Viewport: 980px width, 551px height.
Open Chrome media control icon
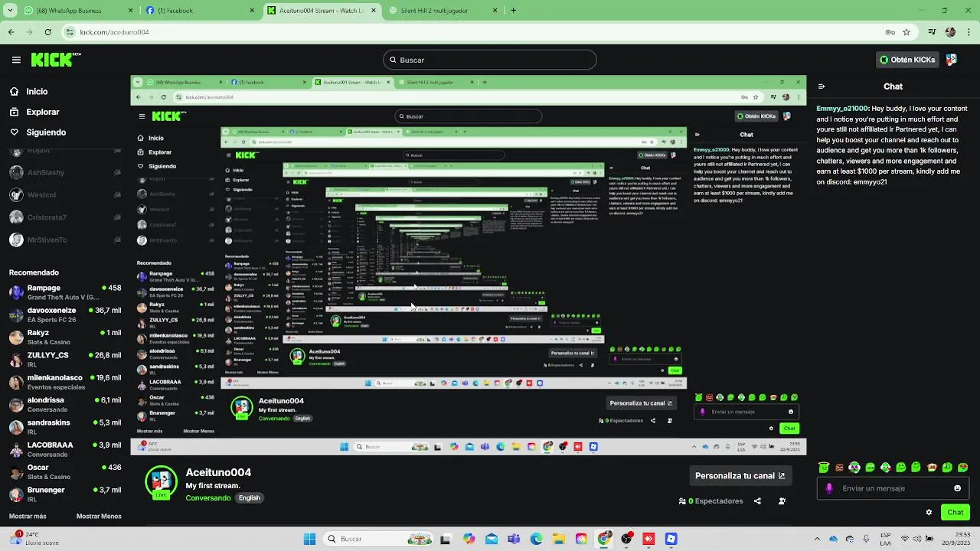pyautogui.click(x=932, y=32)
